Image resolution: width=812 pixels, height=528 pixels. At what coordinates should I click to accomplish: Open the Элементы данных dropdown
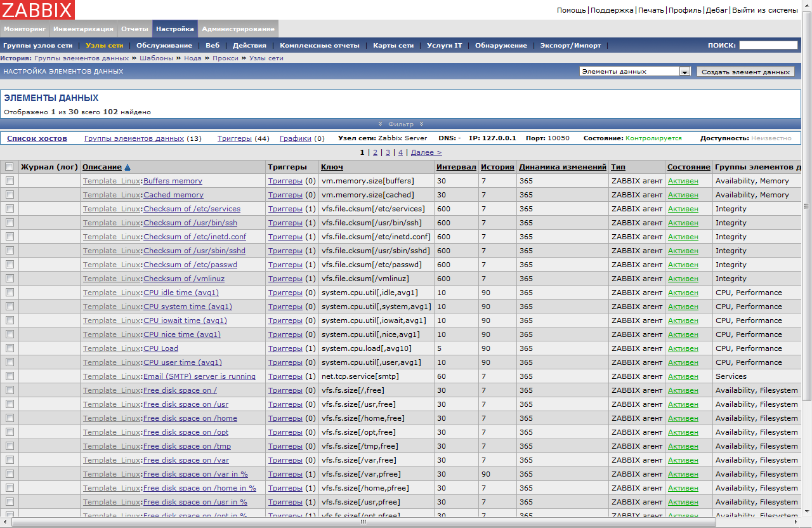[x=634, y=72]
